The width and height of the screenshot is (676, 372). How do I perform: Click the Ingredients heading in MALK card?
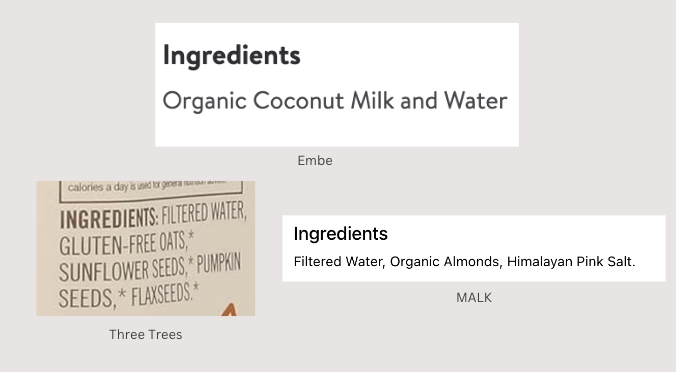pos(341,234)
